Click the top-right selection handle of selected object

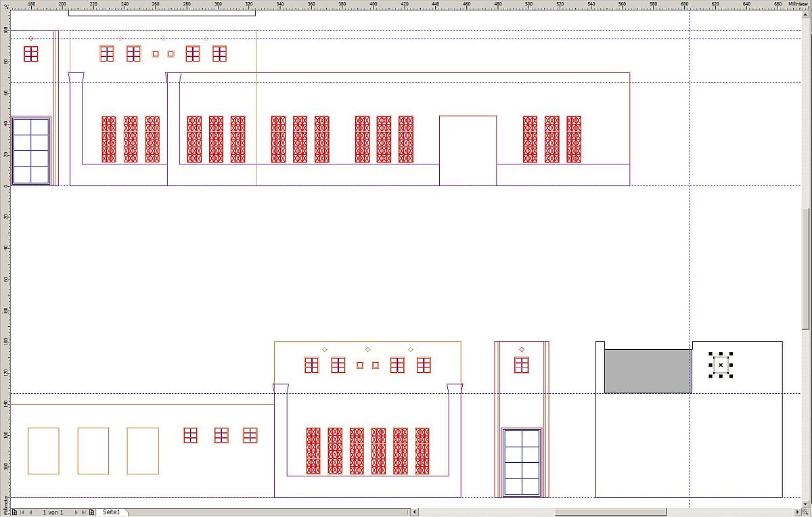(x=731, y=354)
